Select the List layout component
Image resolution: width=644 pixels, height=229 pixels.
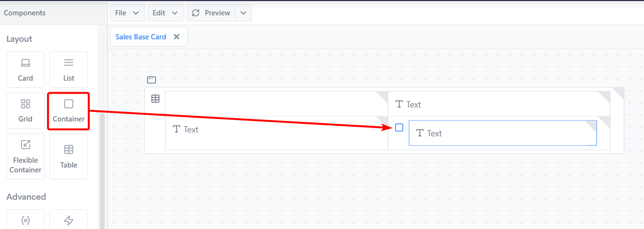[x=69, y=70]
